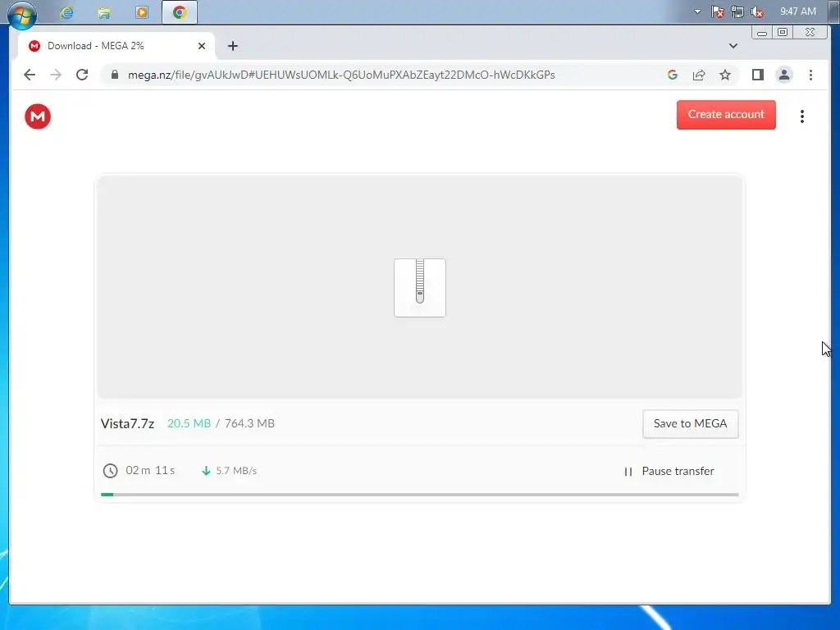Image resolution: width=840 pixels, height=630 pixels.
Task: Open Windows Explorer from taskbar
Action: coord(104,12)
